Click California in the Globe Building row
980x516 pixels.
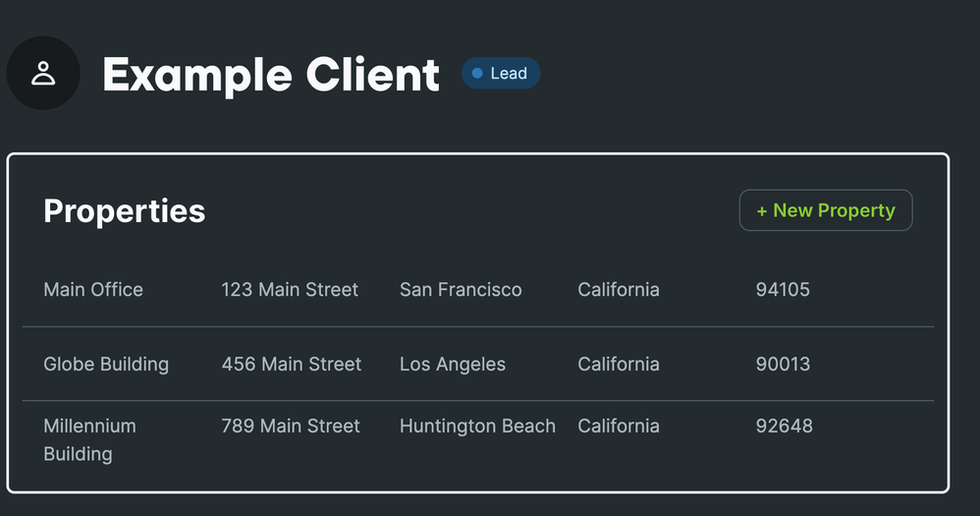[x=619, y=365]
